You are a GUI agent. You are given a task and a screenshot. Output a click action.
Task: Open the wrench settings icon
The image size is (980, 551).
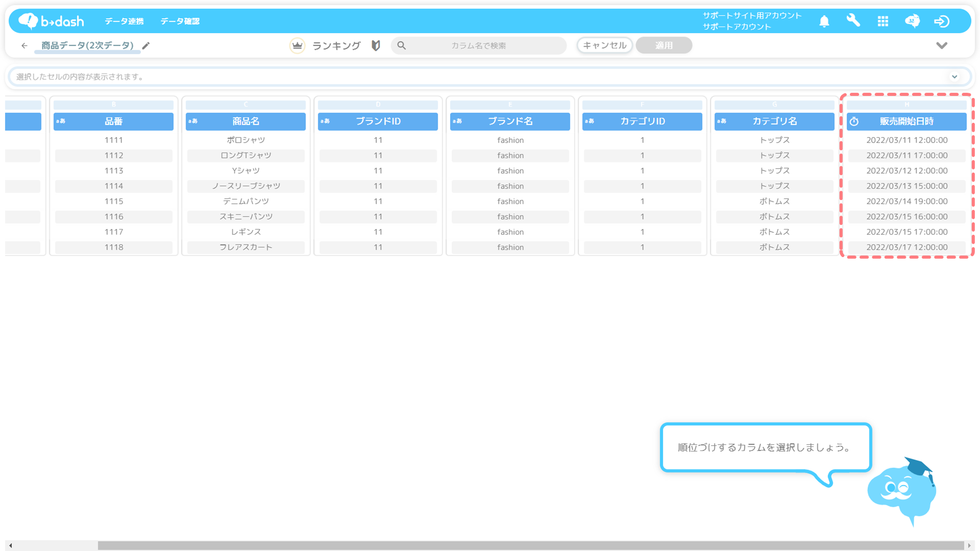(x=853, y=21)
